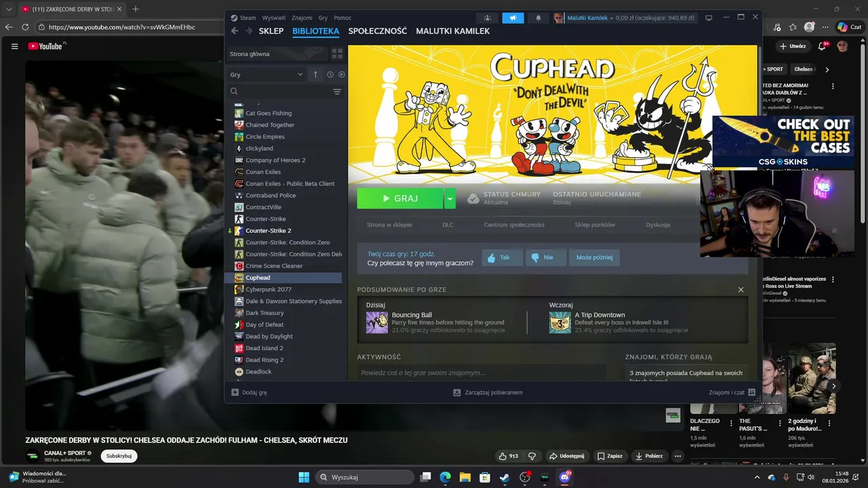The width and height of the screenshot is (868, 488).
Task: Click the Windows taskbar search box
Action: 365,477
